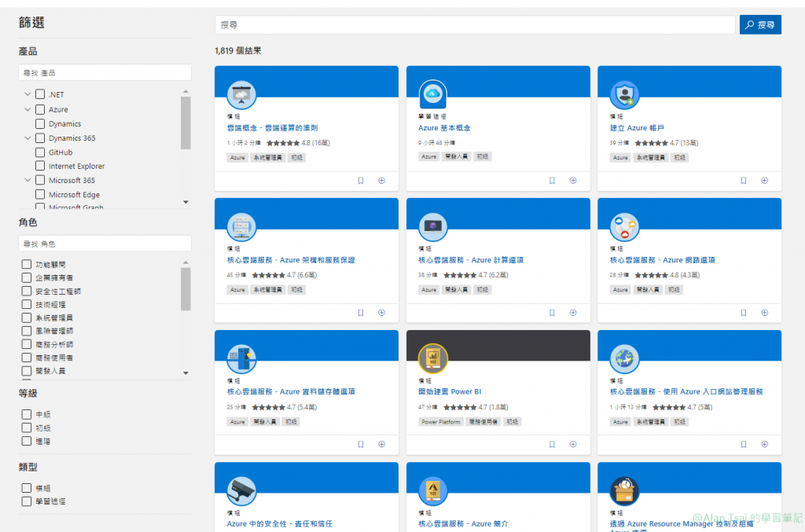Screen dimensions: 805x532
Task: Bookmark the Azure 入口網站管理服務 card
Action: tap(744, 444)
